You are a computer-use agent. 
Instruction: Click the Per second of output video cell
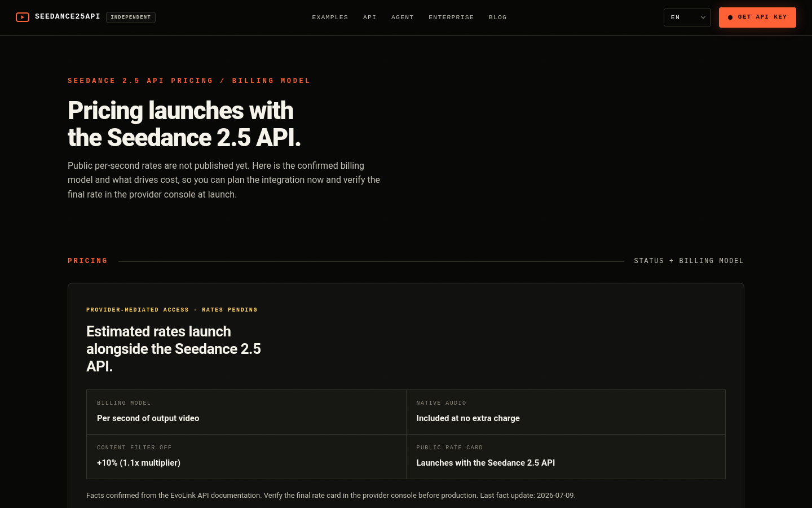pyautogui.click(x=246, y=412)
